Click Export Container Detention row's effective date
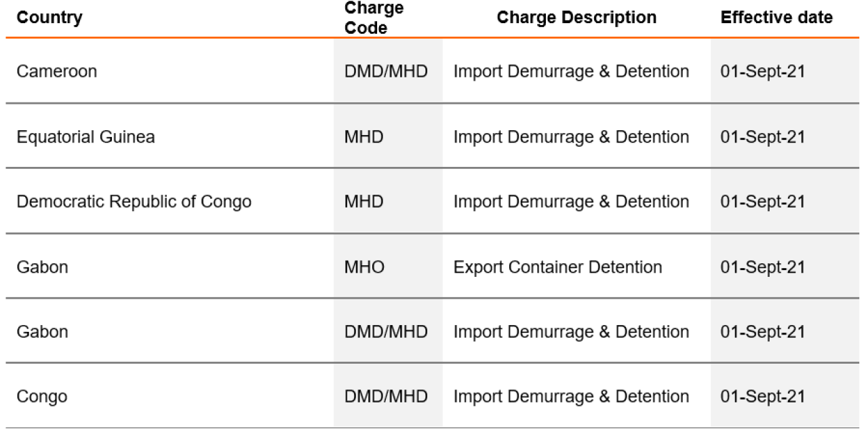The width and height of the screenshot is (868, 437). (763, 267)
